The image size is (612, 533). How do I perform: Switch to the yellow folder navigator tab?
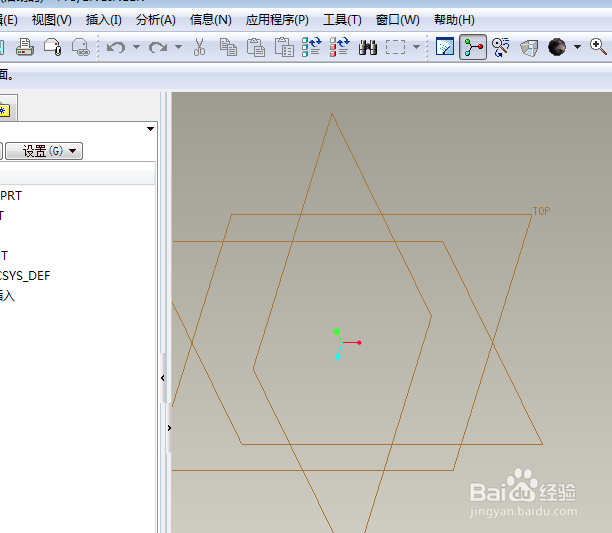[x=5, y=110]
